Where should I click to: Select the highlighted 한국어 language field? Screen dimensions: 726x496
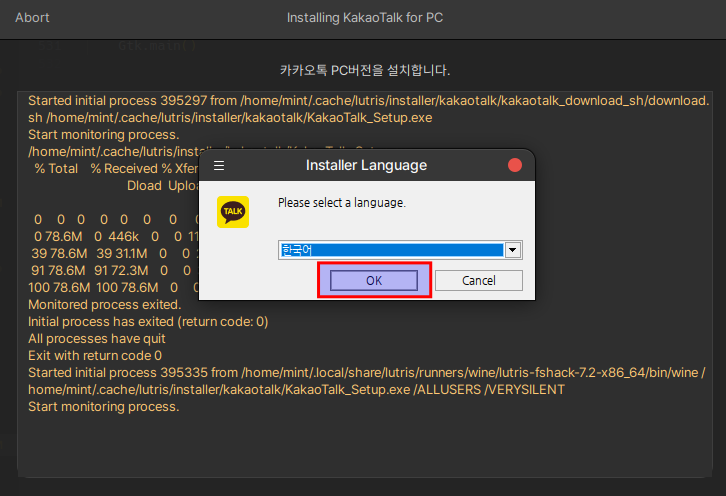tap(391, 250)
